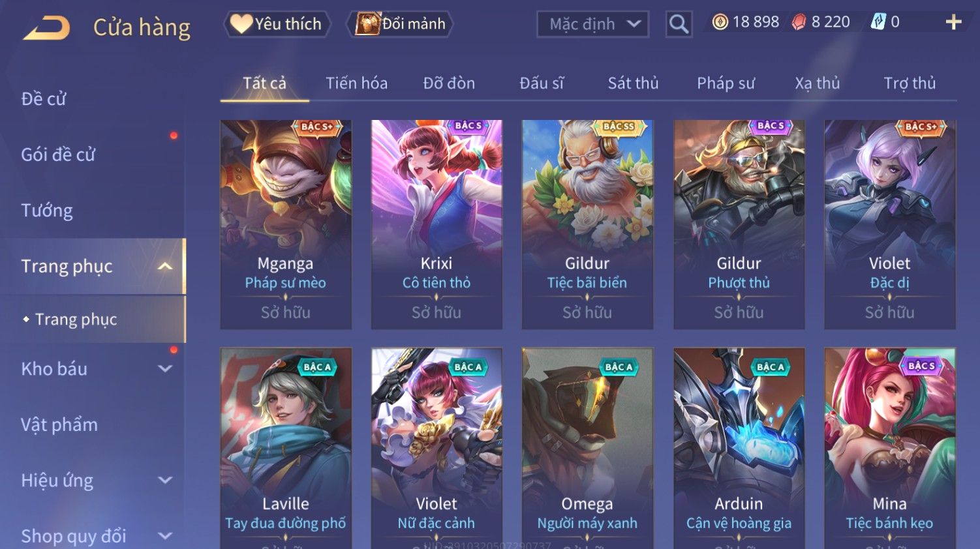Viewport: 980px width, 549px height.
Task: Select the Tiến hóa tab
Action: coord(356,83)
